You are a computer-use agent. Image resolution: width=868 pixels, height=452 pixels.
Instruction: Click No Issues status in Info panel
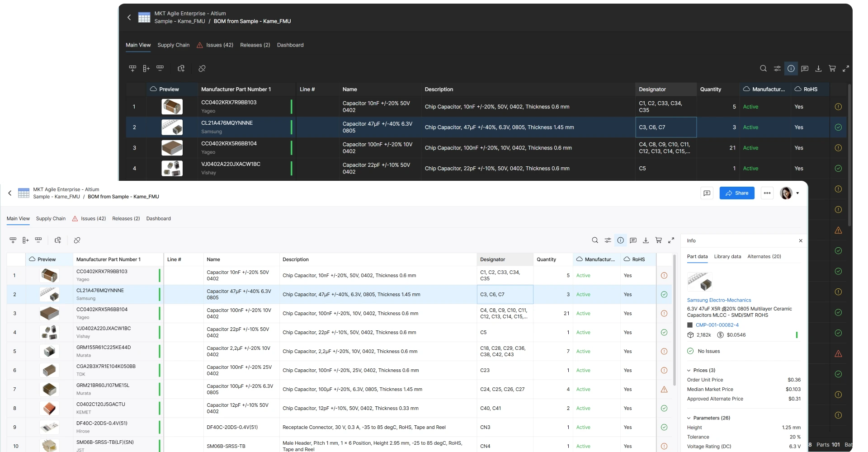pyautogui.click(x=703, y=351)
